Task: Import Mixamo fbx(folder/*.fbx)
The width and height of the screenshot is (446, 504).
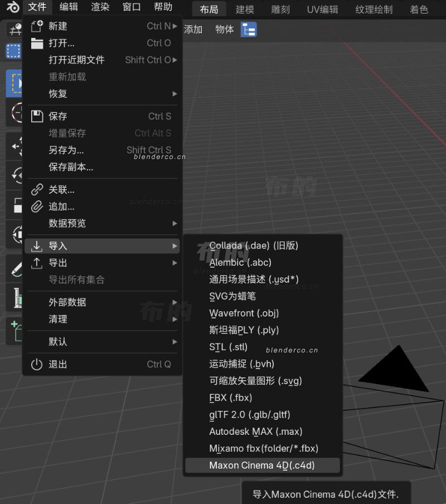Action: [263, 448]
